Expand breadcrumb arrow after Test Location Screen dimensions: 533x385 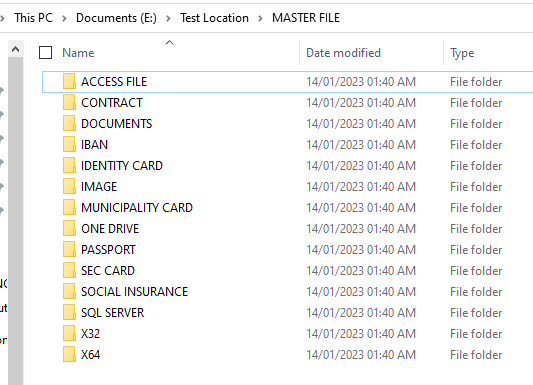pyautogui.click(x=260, y=18)
